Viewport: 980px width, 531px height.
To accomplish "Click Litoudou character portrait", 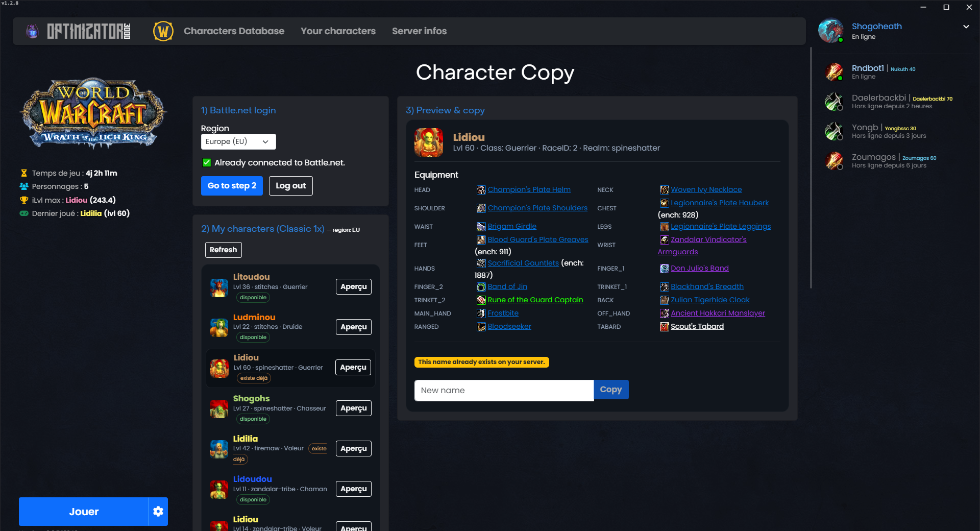I will click(219, 287).
